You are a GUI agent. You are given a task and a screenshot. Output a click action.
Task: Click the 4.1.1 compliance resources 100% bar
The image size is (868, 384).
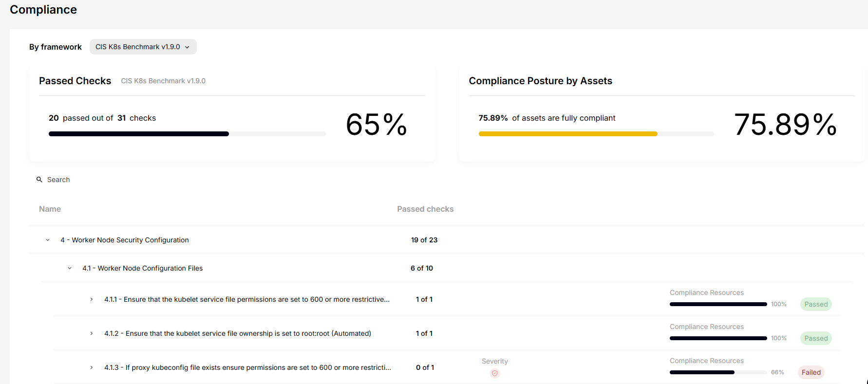click(718, 304)
